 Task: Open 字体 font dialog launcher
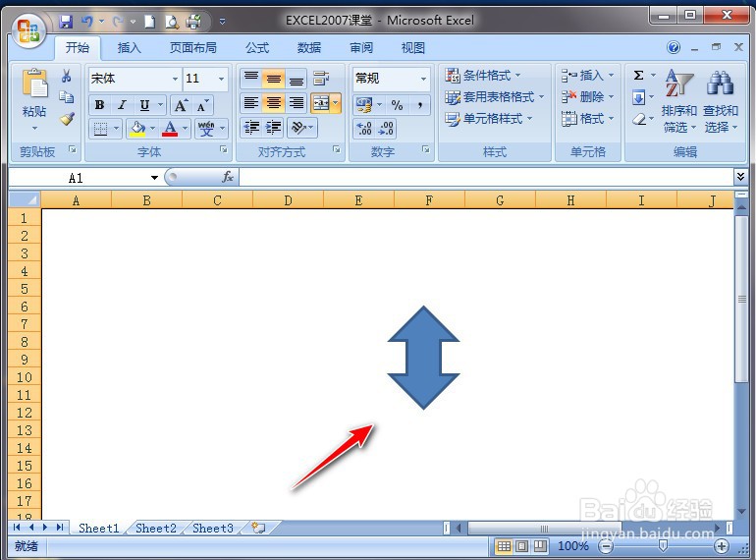click(x=224, y=149)
